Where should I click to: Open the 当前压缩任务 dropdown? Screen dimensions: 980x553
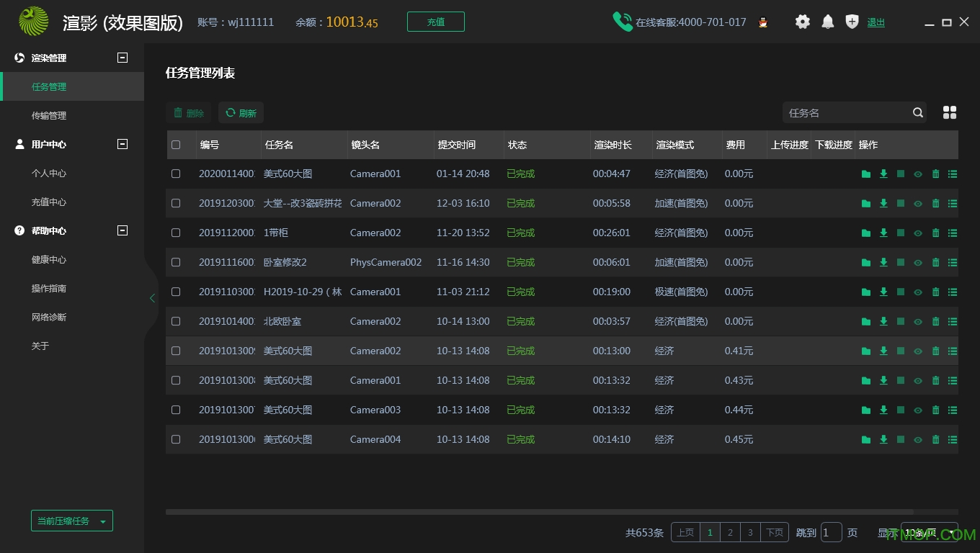[72, 521]
